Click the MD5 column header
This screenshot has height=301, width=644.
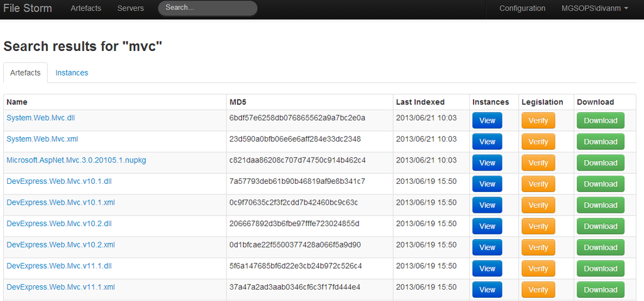click(x=238, y=102)
